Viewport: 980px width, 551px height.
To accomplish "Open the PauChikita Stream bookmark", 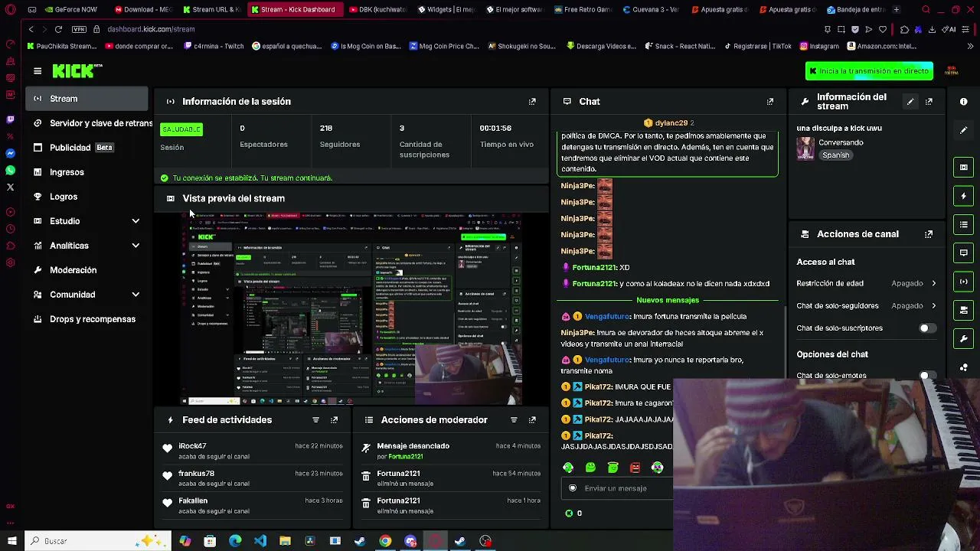I will click(62, 46).
